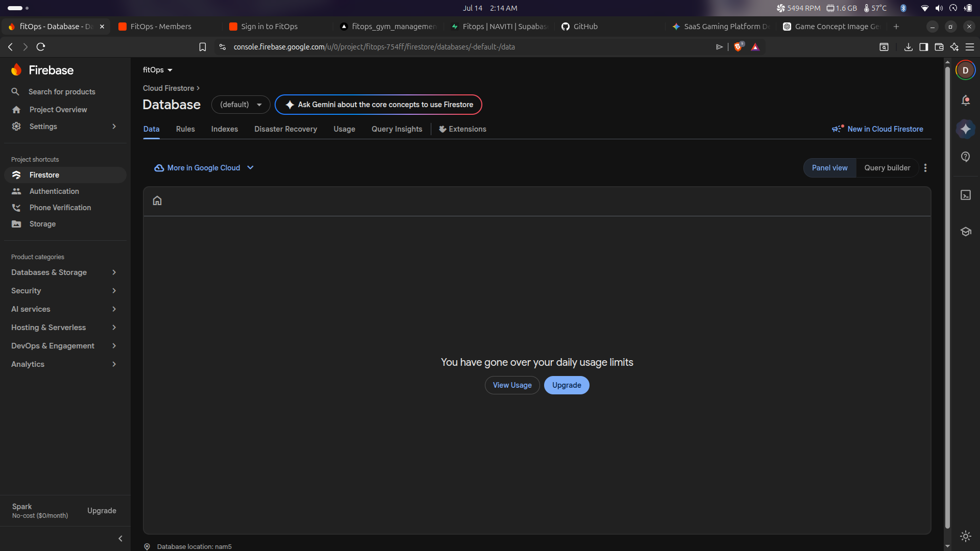
Task: Expand the Security category
Action: pos(64,291)
